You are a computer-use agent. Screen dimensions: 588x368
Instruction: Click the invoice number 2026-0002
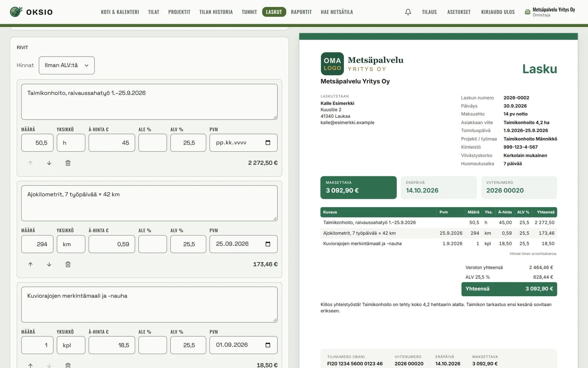[x=516, y=98]
